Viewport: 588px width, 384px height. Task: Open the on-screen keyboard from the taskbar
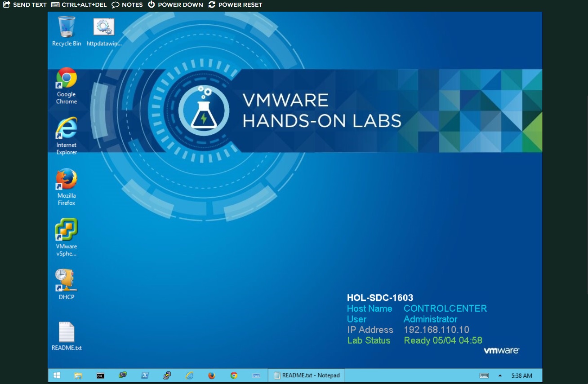click(x=255, y=374)
